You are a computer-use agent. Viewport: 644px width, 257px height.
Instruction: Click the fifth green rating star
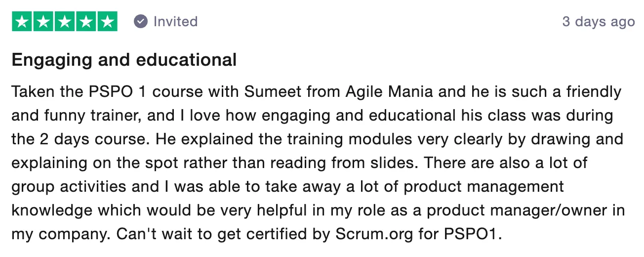(x=107, y=21)
